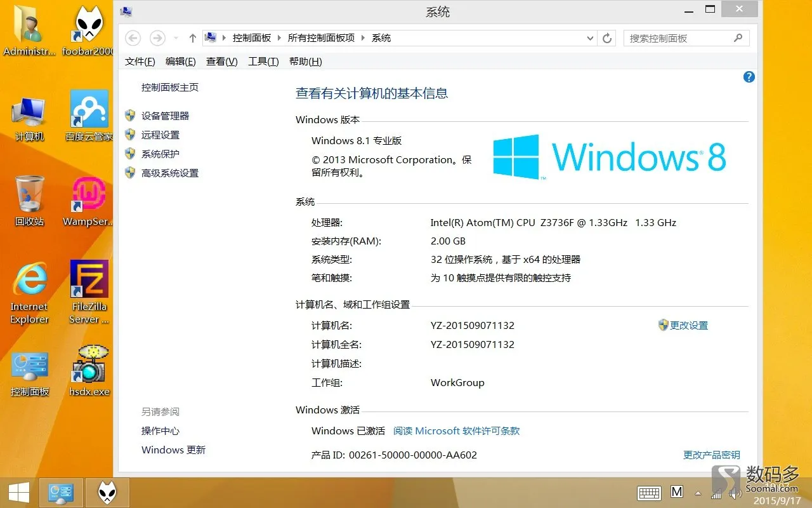Select the Windows 8.1 专业版 text
The width and height of the screenshot is (812, 508).
tap(357, 141)
